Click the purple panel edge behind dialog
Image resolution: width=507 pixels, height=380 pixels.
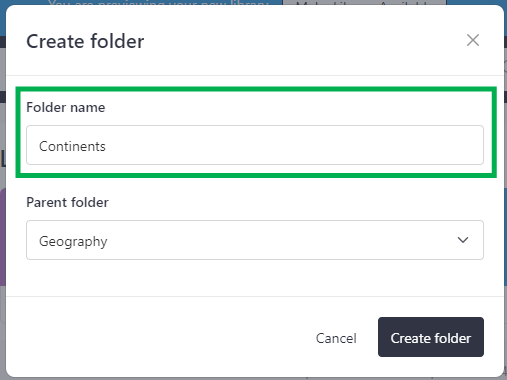click(x=3, y=237)
